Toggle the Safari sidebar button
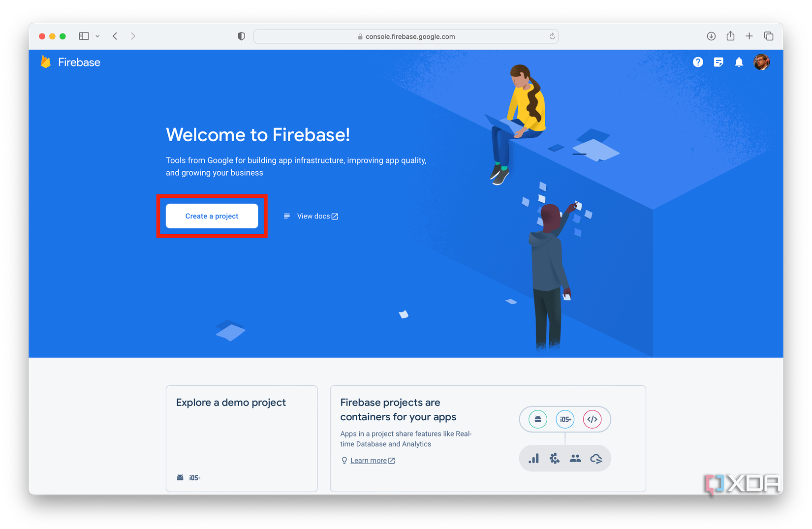Viewport: 812px width, 529px height. click(x=84, y=36)
